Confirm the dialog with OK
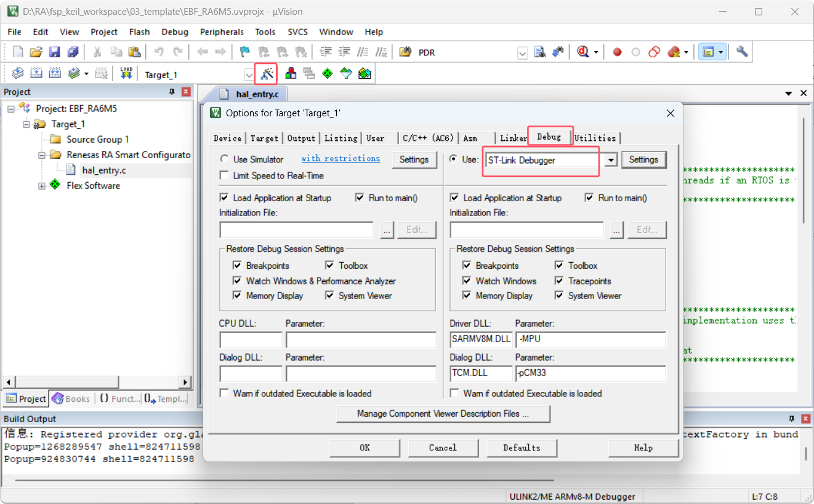This screenshot has height=504, width=814. (365, 448)
